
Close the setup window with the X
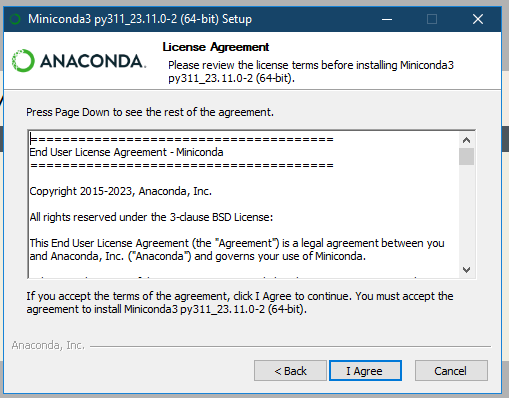point(478,19)
